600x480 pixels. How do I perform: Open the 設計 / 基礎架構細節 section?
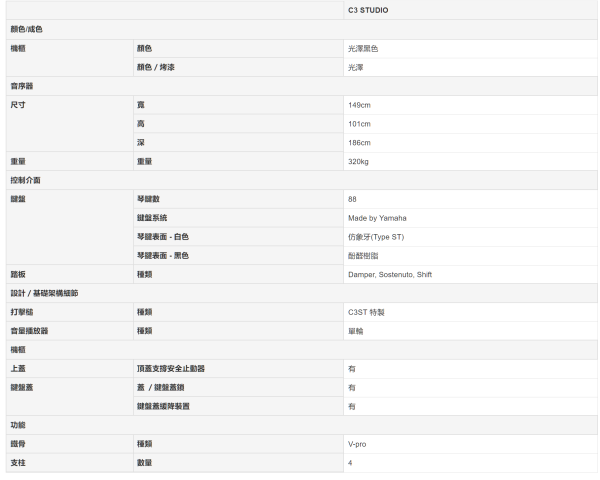tap(43, 292)
